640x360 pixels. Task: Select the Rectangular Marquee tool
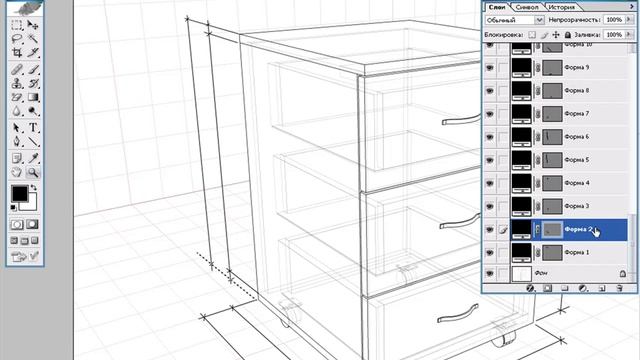(17, 25)
